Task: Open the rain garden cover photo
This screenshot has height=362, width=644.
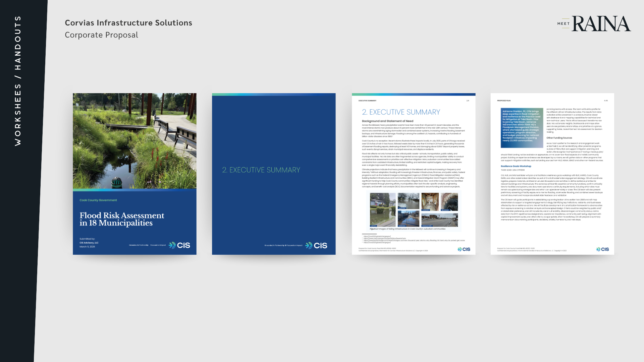Action: (x=135, y=141)
